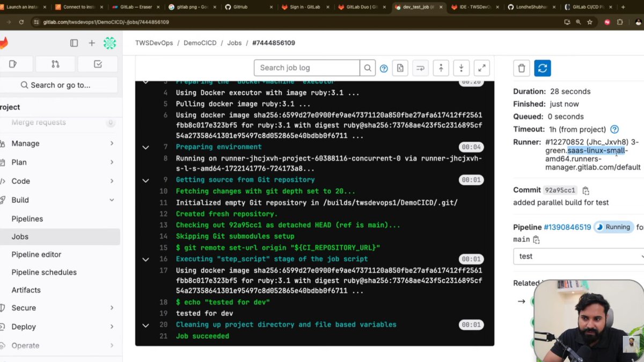This screenshot has height=362, width=644.
Task: Collapse the Build sidebar menu
Action: point(60,200)
